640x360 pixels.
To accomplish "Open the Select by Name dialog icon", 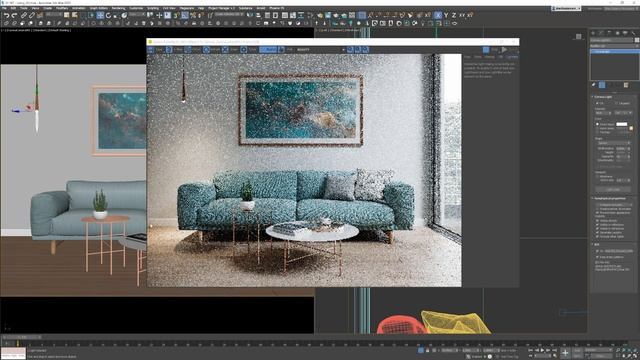I will click(x=74, y=15).
